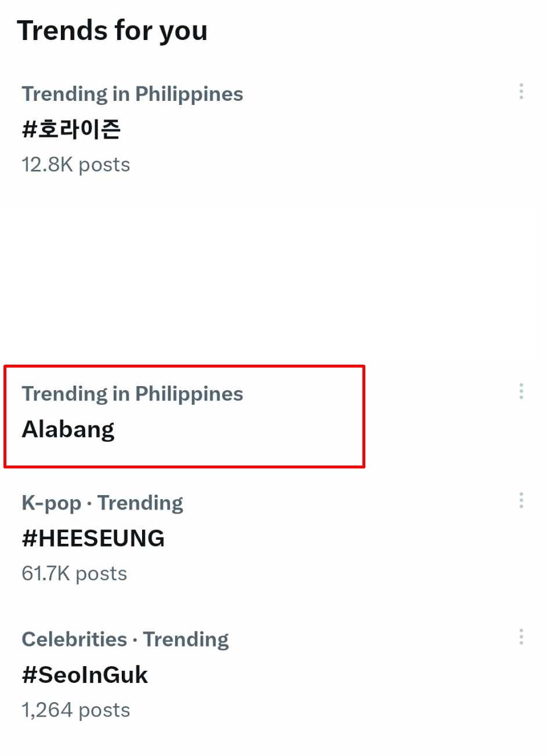This screenshot has height=756, width=548.
Task: Select the #SeoInGuk hashtag
Action: (x=85, y=674)
